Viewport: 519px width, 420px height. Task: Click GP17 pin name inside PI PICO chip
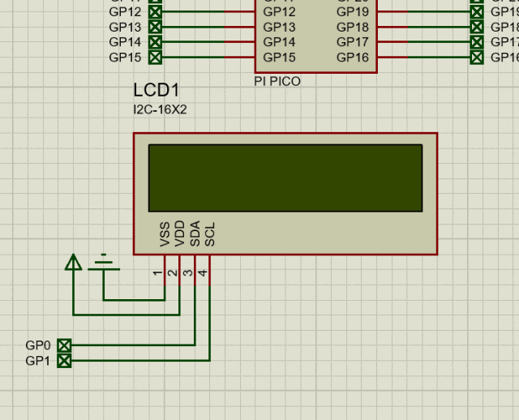pos(353,42)
